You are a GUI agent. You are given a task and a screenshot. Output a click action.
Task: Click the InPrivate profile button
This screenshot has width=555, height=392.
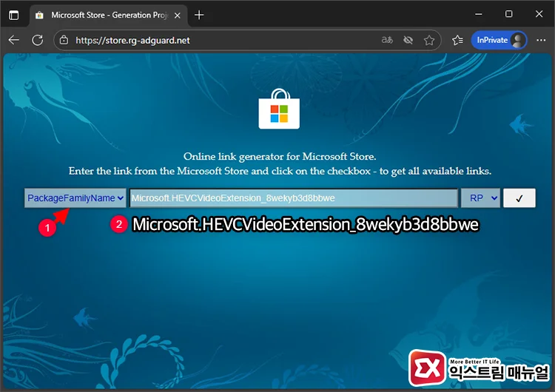tap(499, 40)
